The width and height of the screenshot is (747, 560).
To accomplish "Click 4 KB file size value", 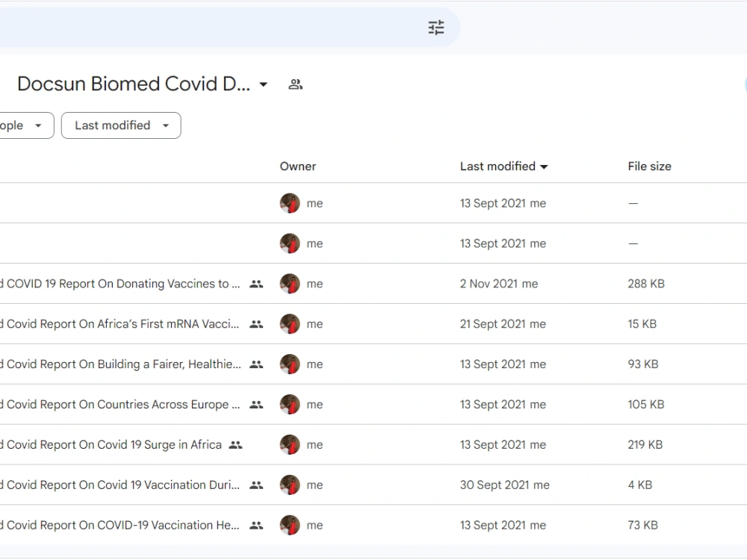I will [640, 485].
